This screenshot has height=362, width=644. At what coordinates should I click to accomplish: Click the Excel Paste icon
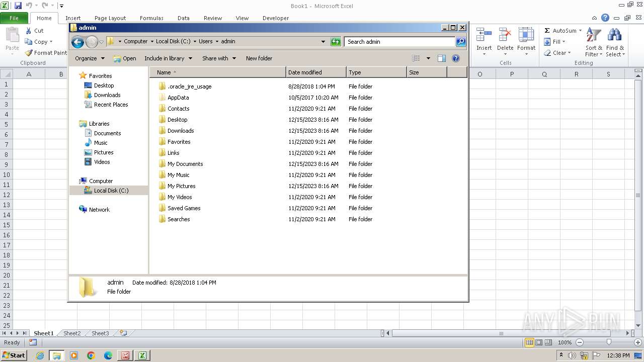click(x=12, y=36)
